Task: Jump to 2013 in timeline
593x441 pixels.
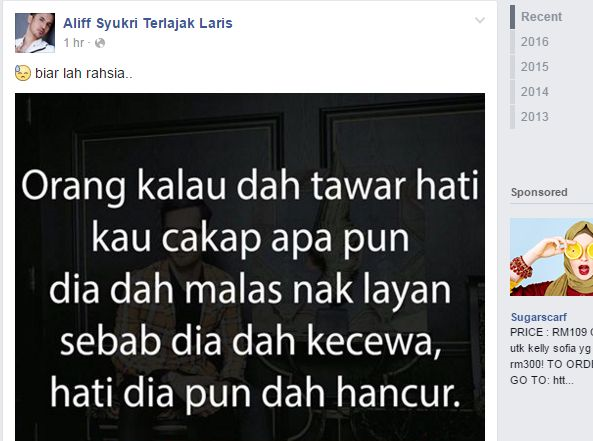Action: [x=534, y=116]
